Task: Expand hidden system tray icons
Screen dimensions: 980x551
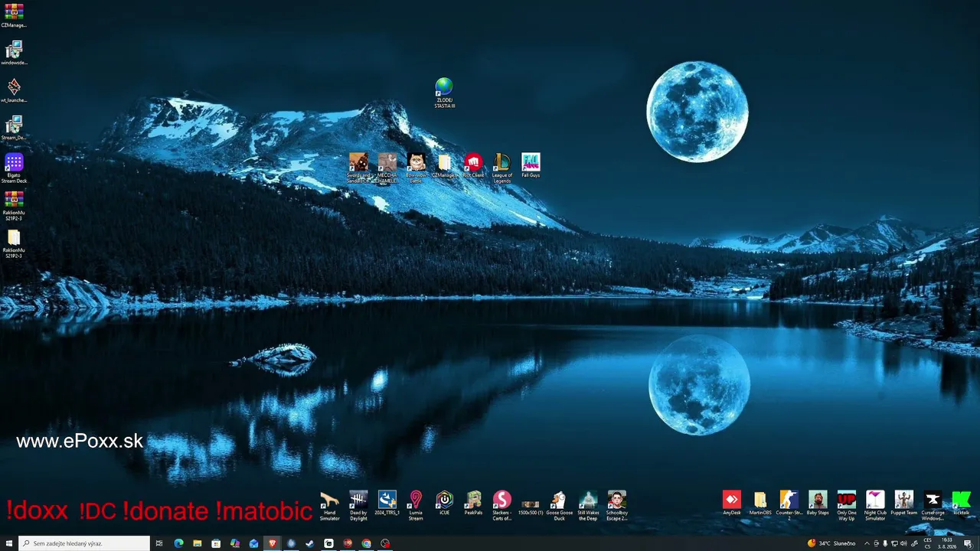Action: click(867, 543)
